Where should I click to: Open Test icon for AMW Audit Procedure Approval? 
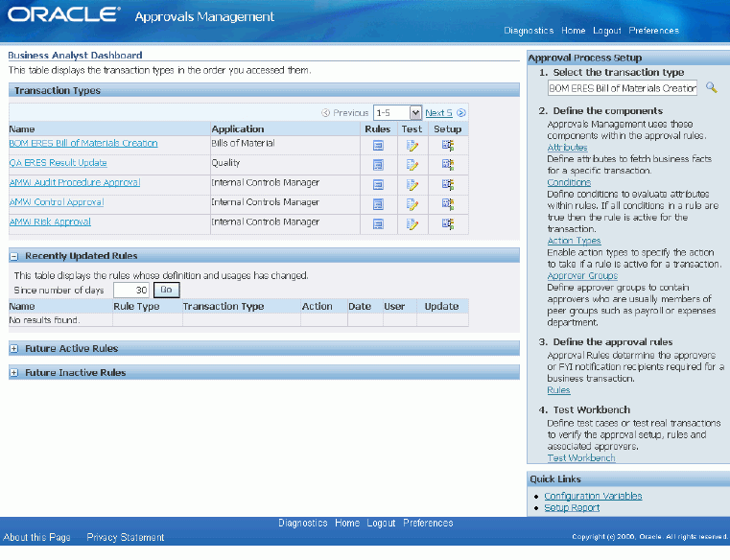point(412,185)
